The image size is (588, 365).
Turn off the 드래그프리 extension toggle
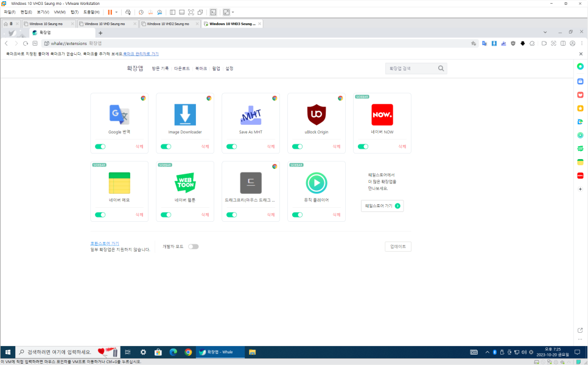[231, 214]
